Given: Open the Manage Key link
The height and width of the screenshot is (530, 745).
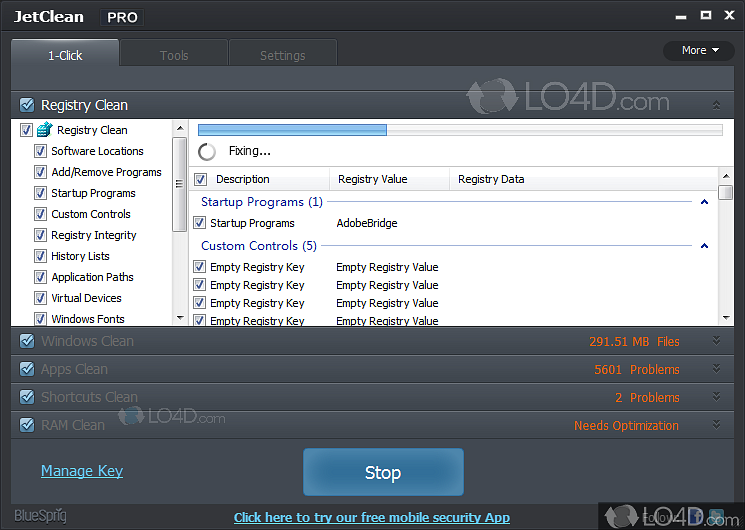Looking at the screenshot, I should coord(82,471).
